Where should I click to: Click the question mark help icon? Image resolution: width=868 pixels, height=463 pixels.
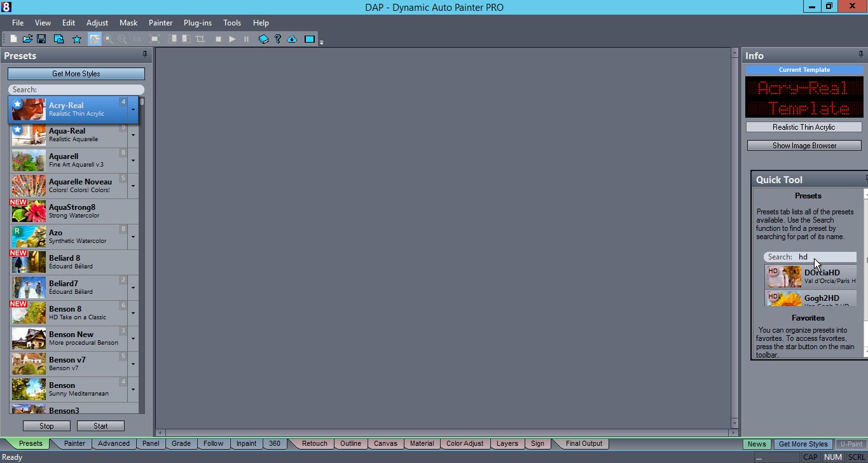pyautogui.click(x=278, y=39)
